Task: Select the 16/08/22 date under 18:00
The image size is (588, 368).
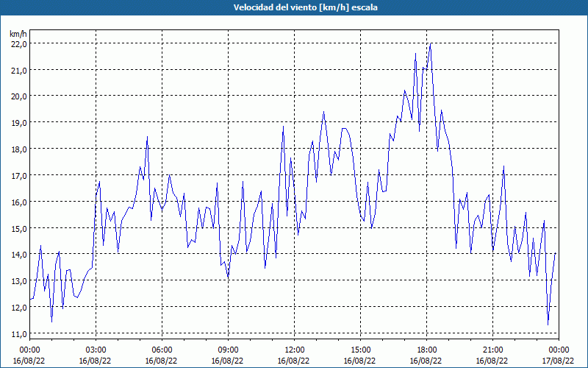Action: [x=426, y=361]
